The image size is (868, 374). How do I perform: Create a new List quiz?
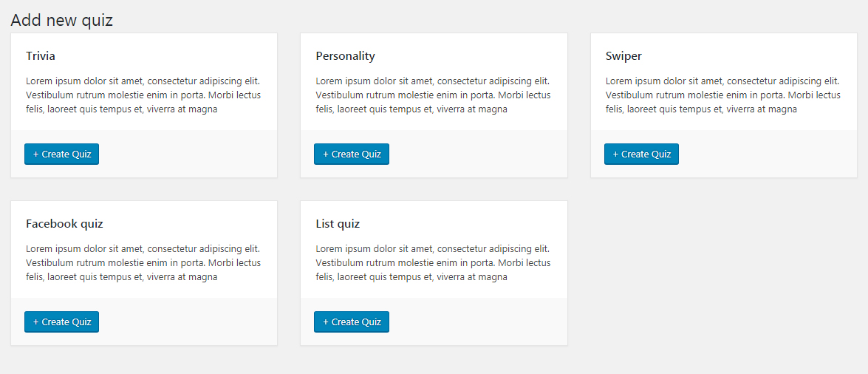coord(352,322)
